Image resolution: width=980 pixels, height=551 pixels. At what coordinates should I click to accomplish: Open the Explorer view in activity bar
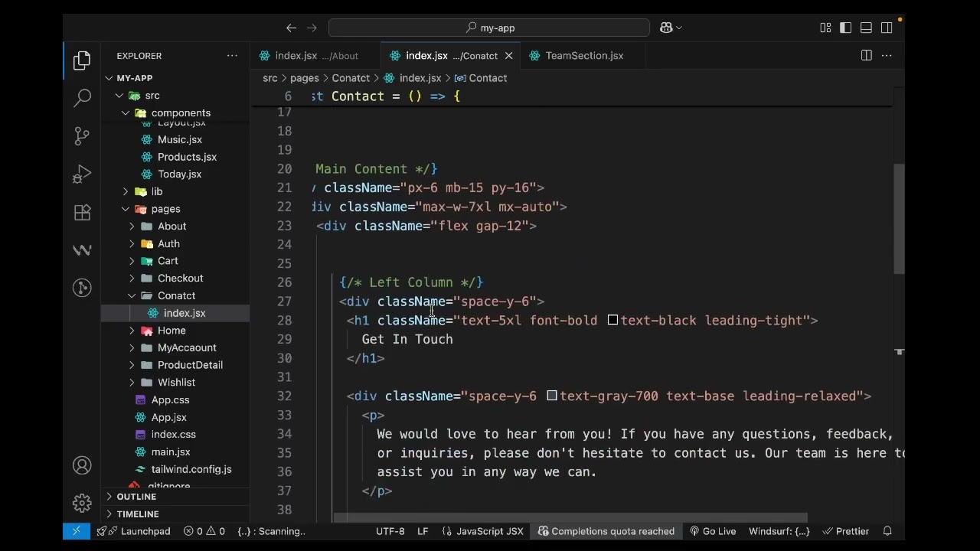click(82, 60)
